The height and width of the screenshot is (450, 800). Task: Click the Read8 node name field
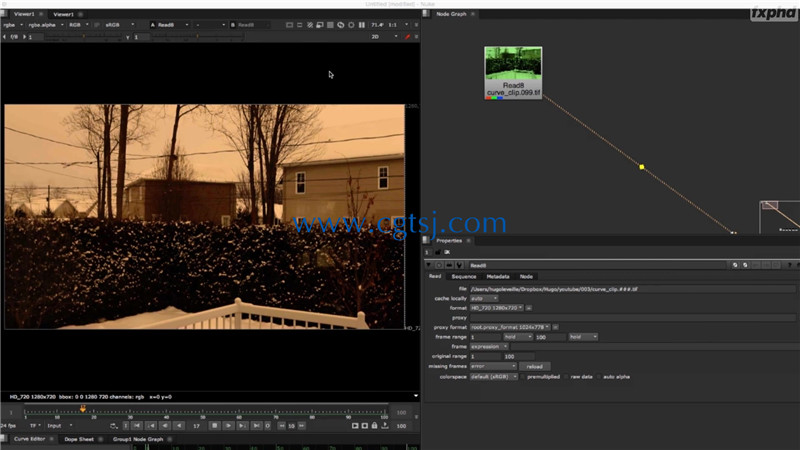coord(596,265)
